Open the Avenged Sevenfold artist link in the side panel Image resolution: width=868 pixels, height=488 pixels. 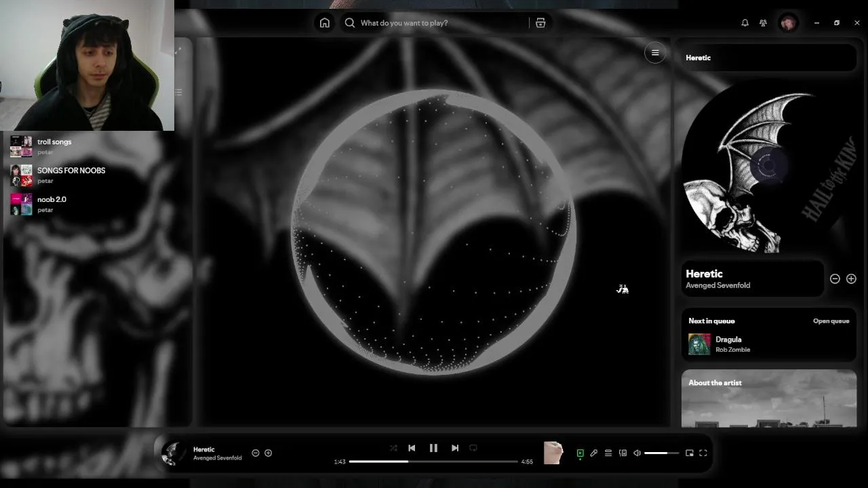pyautogui.click(x=717, y=285)
